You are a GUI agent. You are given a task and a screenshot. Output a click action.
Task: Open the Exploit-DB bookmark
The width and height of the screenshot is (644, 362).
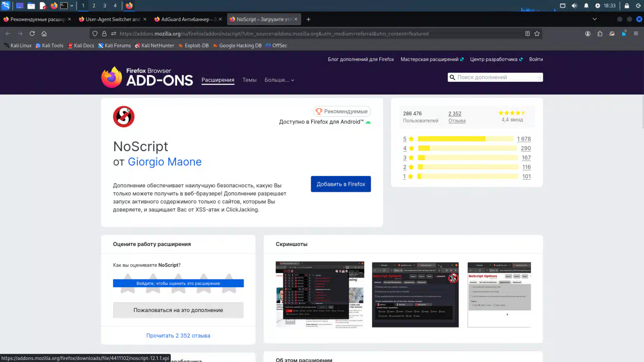(x=193, y=45)
